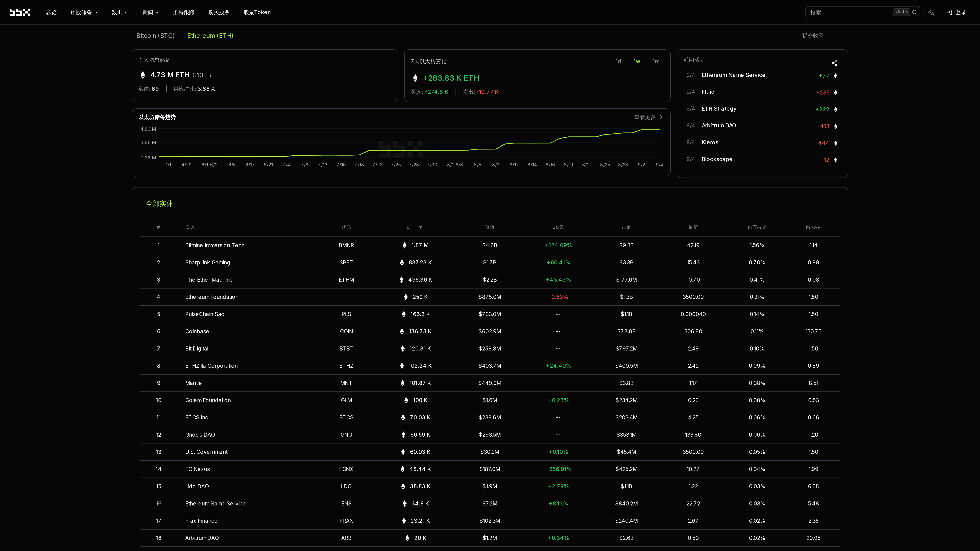Click ETH icon in SharpLink Gaming row
The image size is (980, 551).
[x=402, y=262]
